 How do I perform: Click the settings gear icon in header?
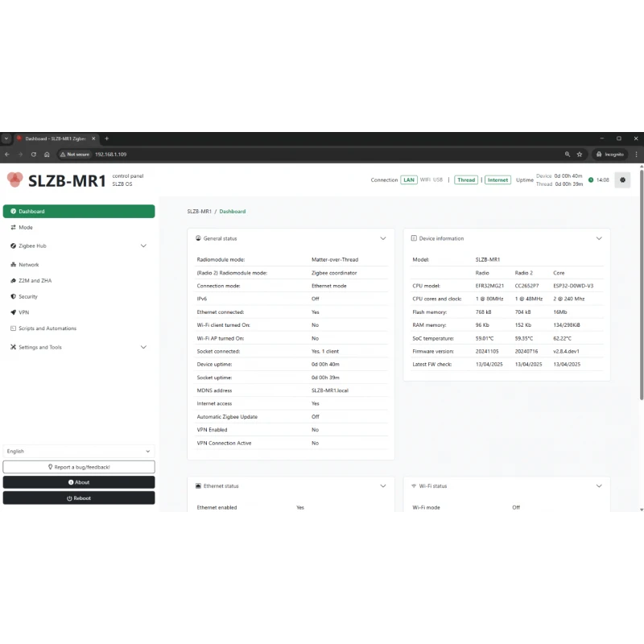coord(622,180)
